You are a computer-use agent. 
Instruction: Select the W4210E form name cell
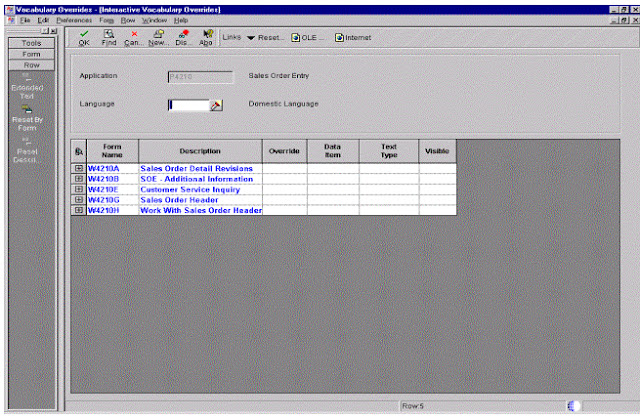click(x=112, y=190)
